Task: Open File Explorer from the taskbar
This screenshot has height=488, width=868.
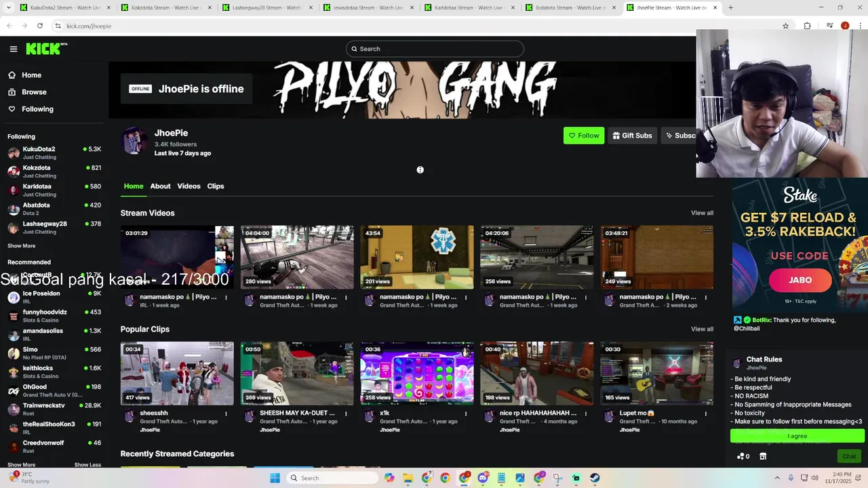Action: coord(408,478)
